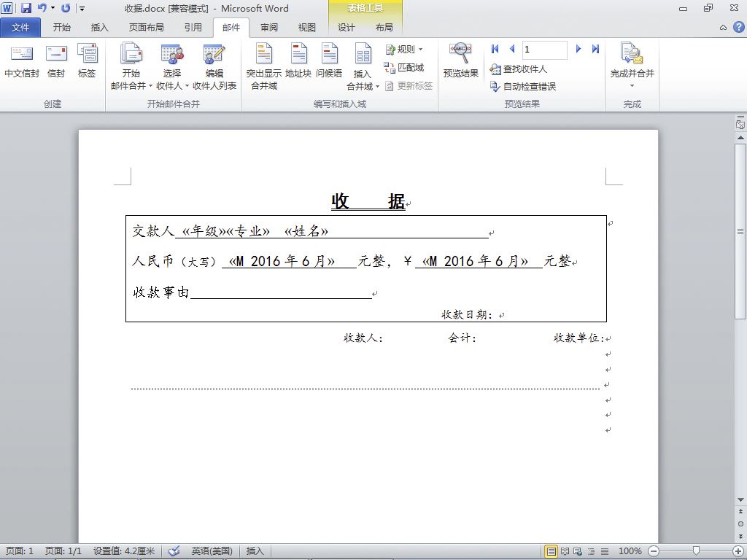Screen dimensions: 747x560
Task: Insert Greeting Line (问候语)
Action: (329, 61)
